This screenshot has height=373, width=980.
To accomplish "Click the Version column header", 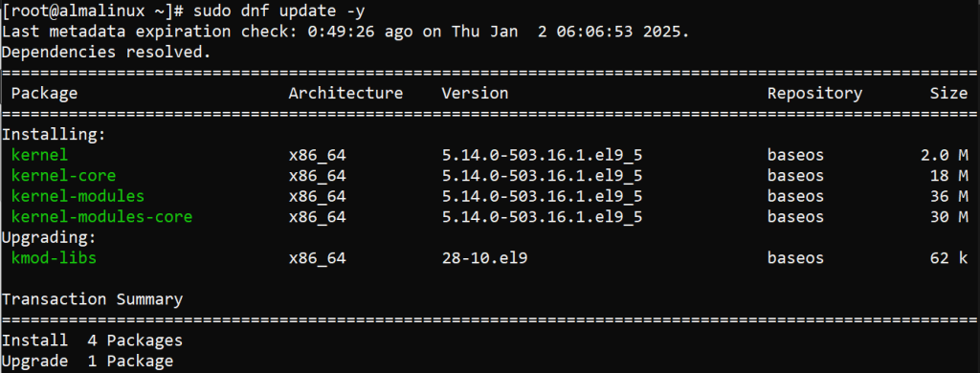I will 475,94.
